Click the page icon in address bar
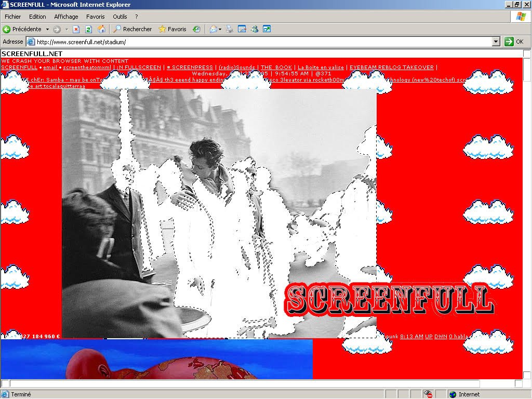Screen dimensions: 532x399 point(31,42)
